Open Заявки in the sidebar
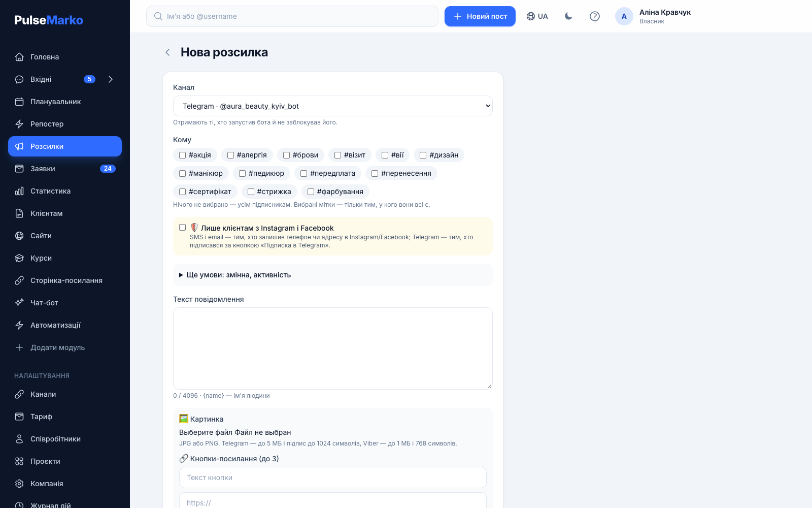This screenshot has height=508, width=812. tap(65, 169)
